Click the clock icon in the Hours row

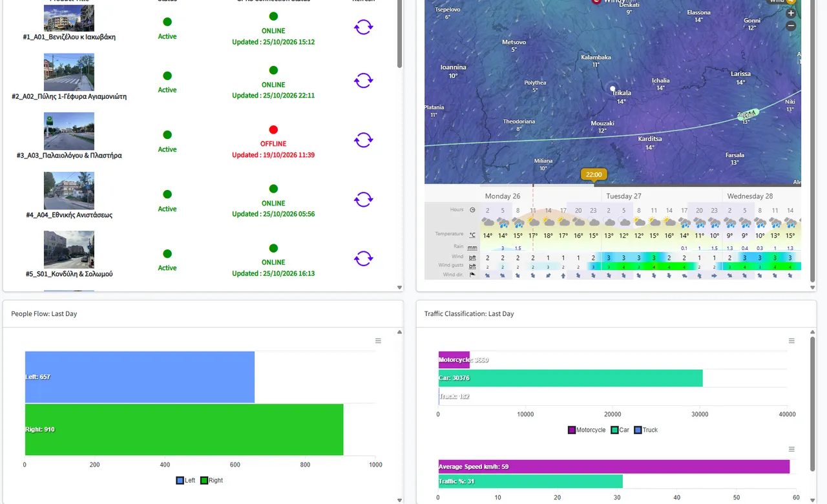472,210
